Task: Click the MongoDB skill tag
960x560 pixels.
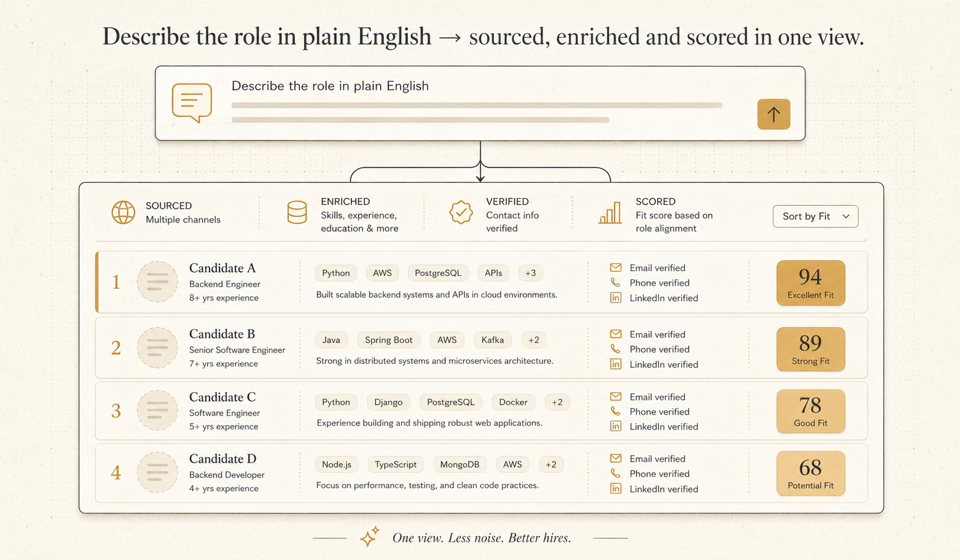Action: coord(460,465)
